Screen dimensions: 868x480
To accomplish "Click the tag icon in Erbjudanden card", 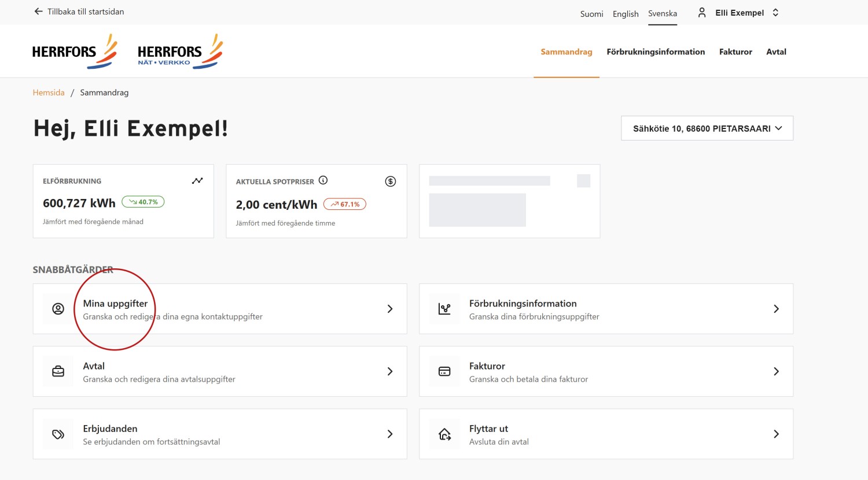I will click(58, 434).
